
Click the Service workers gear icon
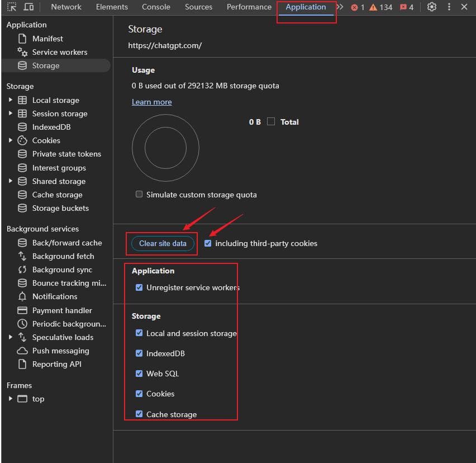pos(22,52)
